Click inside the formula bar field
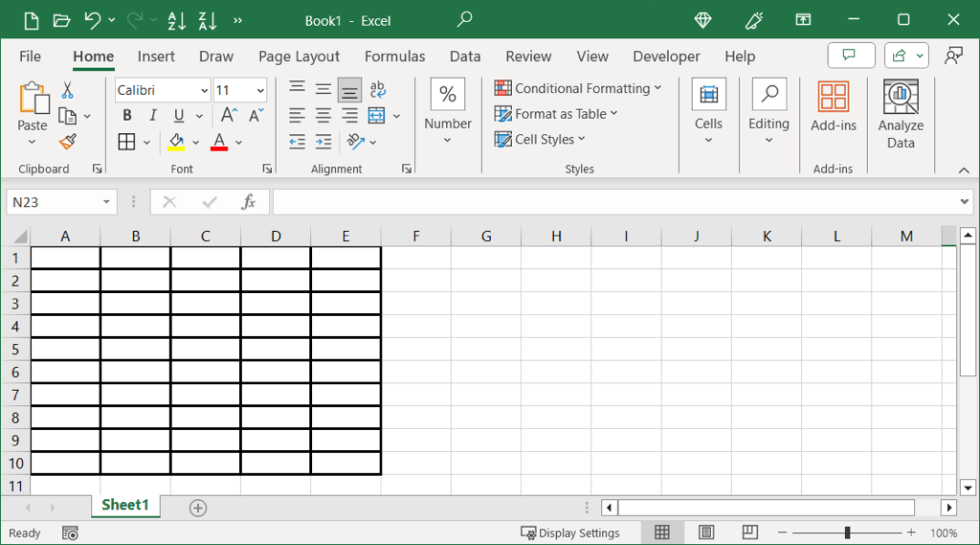The height and width of the screenshot is (545, 980). click(x=612, y=202)
